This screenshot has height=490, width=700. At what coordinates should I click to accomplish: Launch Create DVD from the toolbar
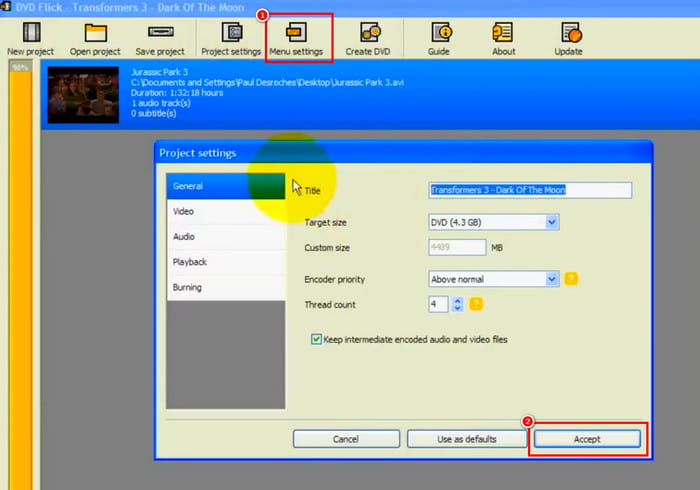pyautogui.click(x=368, y=39)
